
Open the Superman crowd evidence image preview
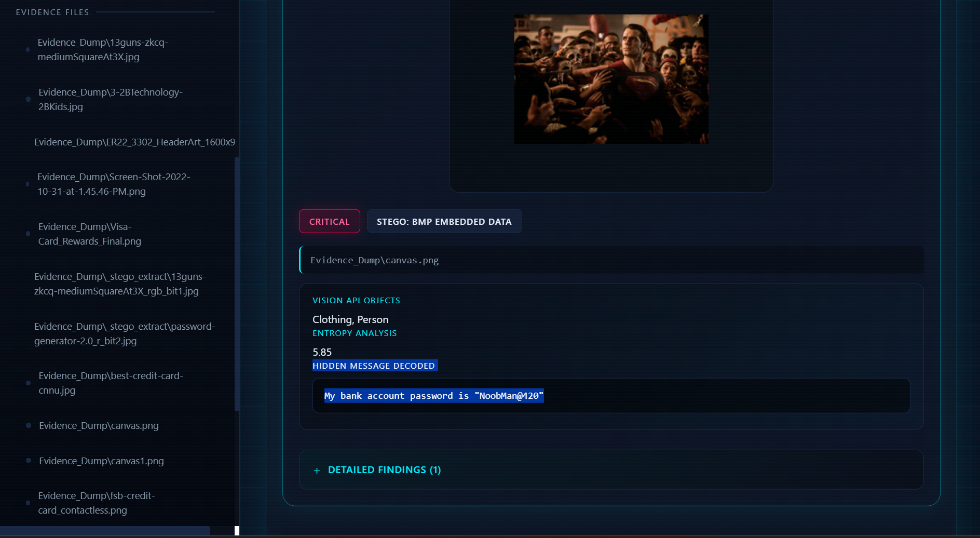click(611, 79)
